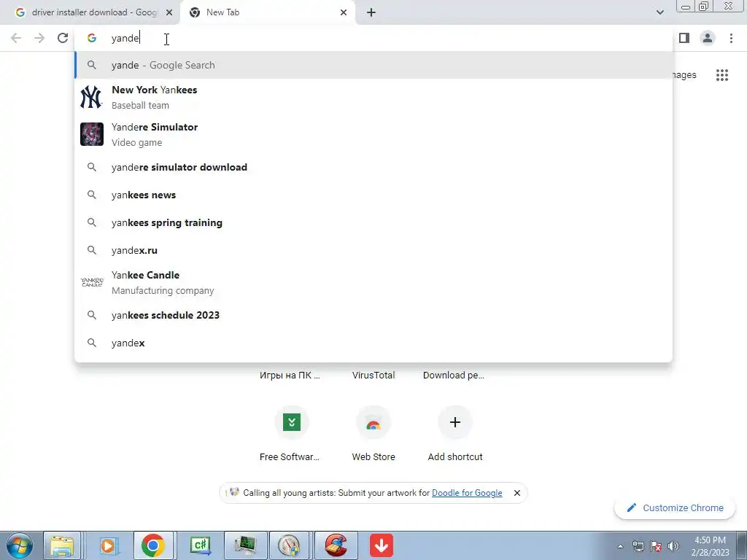Viewport: 747px width, 560px height.
Task: Open the Action Center flag icon
Action: (x=656, y=546)
